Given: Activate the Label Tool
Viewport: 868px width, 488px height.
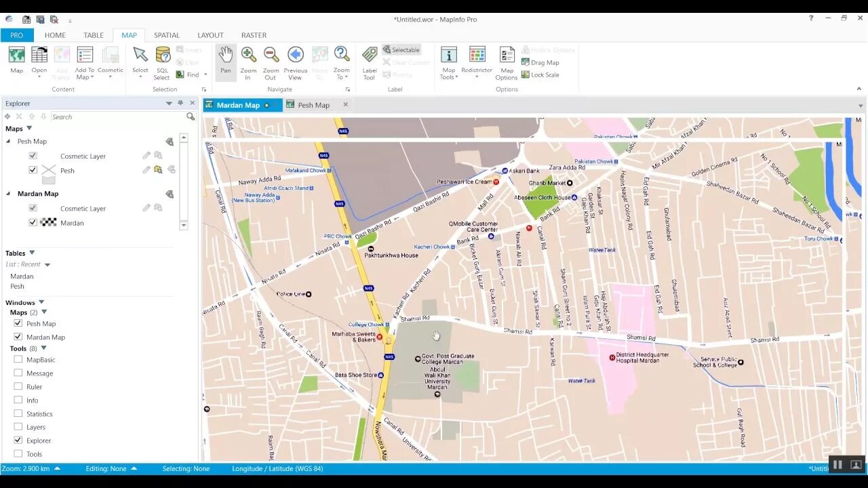Looking at the screenshot, I should pos(370,55).
